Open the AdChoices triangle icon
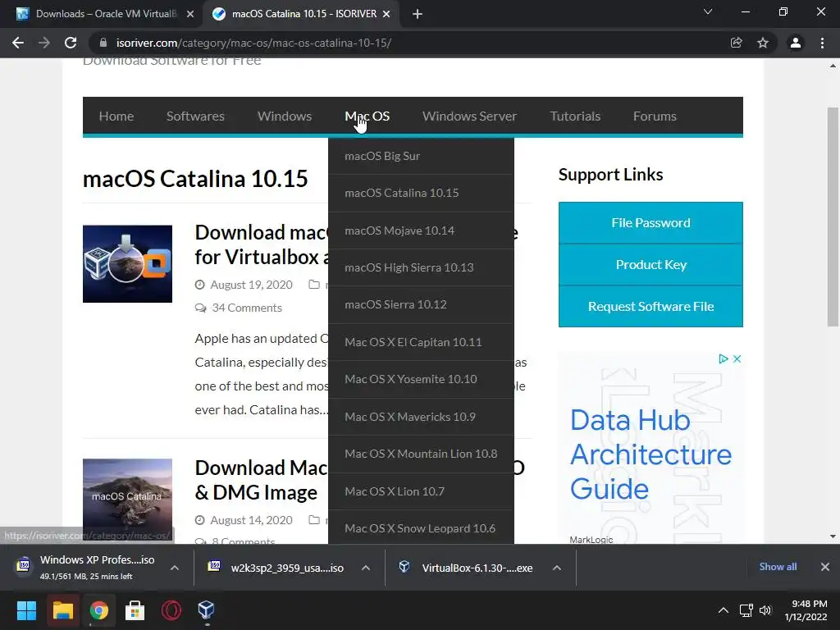This screenshot has height=630, width=840. click(724, 359)
